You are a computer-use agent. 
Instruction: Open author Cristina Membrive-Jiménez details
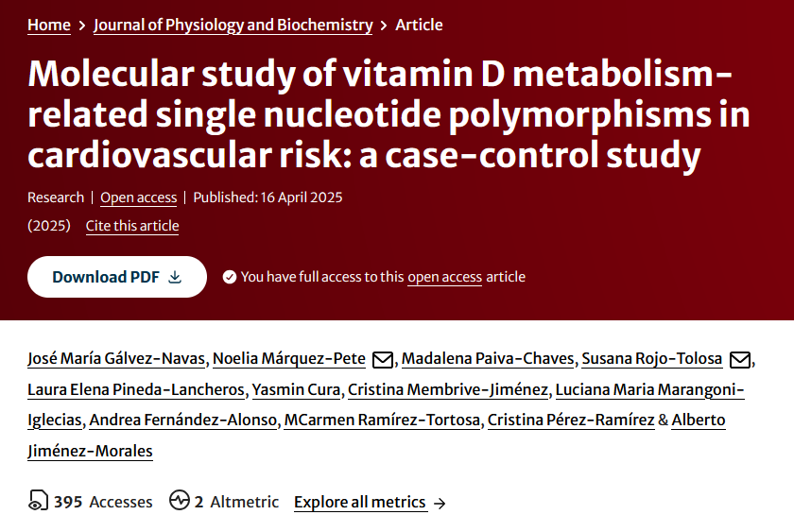(x=447, y=389)
